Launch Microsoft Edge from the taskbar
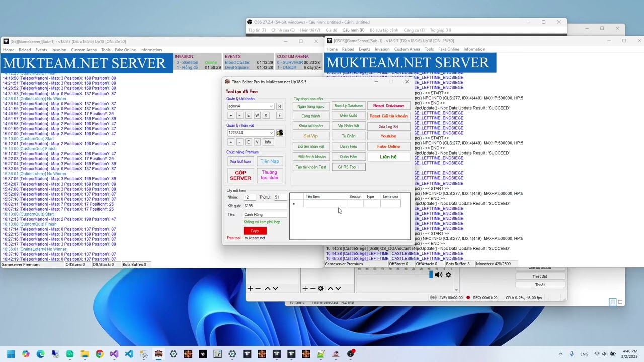This screenshot has width=644, height=362. click(40, 354)
